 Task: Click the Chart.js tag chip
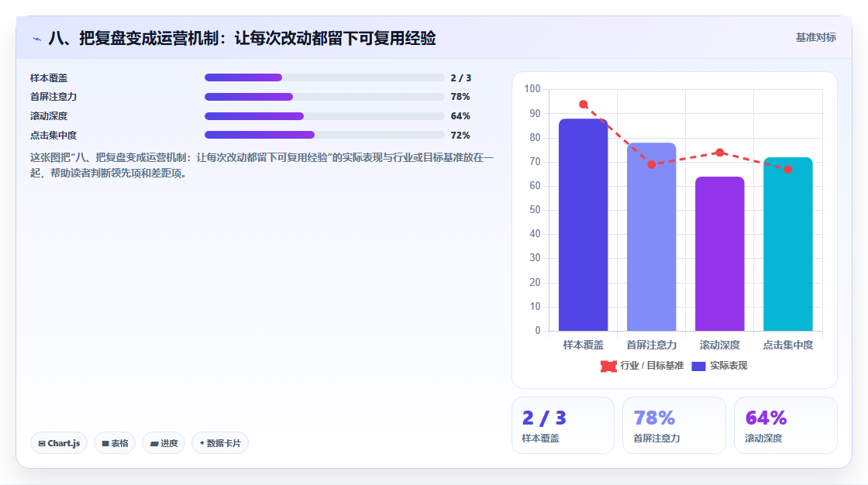(x=59, y=443)
